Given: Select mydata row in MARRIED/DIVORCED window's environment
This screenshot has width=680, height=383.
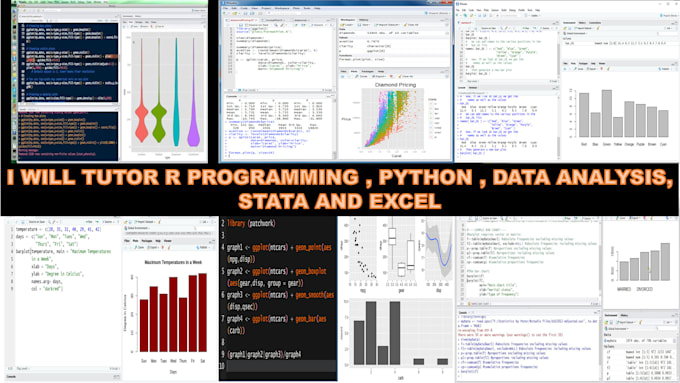Looking at the screenshot, I should 641,341.
